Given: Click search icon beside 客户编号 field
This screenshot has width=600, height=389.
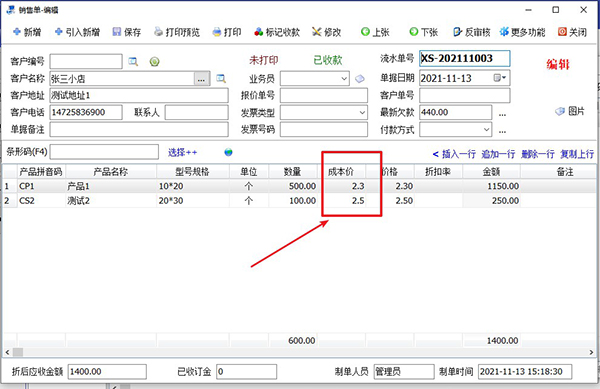Looking at the screenshot, I should [x=133, y=61].
